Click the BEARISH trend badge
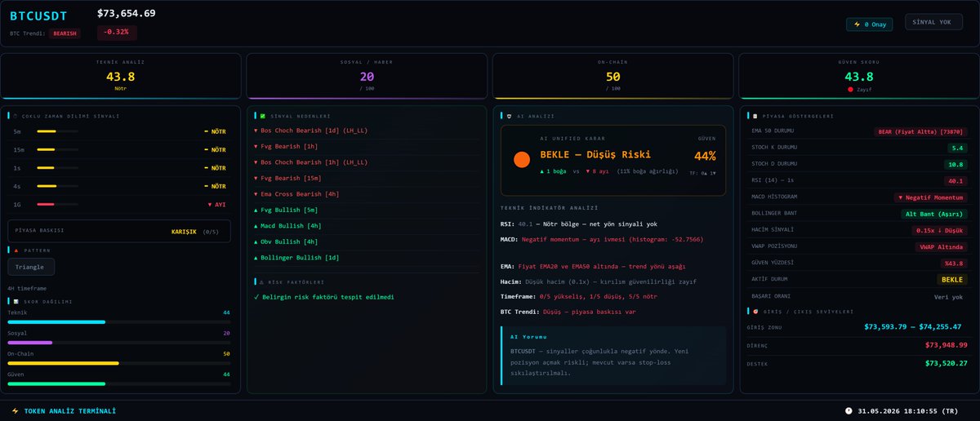980x421 pixels. click(x=65, y=33)
